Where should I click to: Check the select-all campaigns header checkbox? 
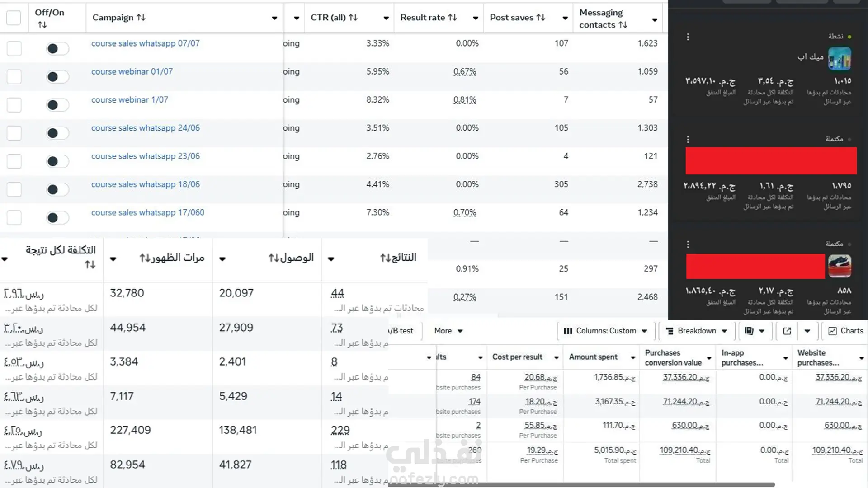tap(14, 18)
